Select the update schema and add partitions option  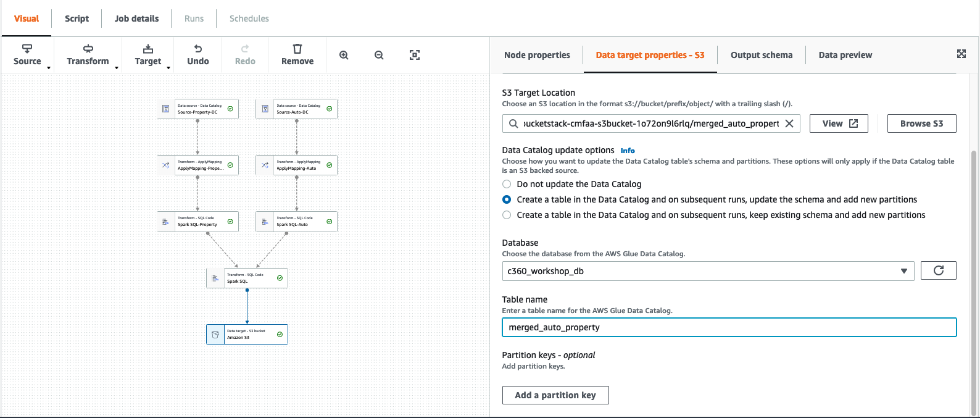tap(507, 199)
